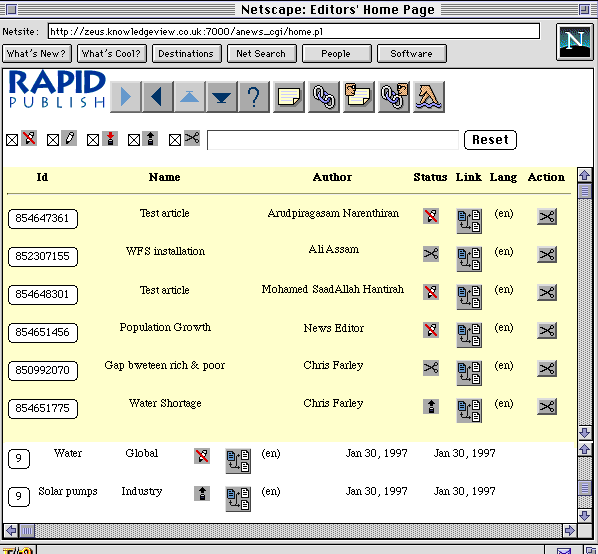The image size is (598, 554).
Task: Toggle checkbox beside crossed-out pencil filter
Action: point(12,140)
